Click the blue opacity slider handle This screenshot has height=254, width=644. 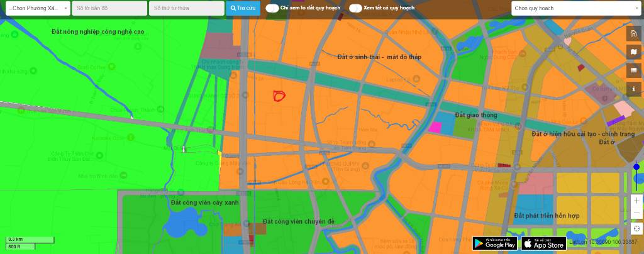pyautogui.click(x=636, y=167)
